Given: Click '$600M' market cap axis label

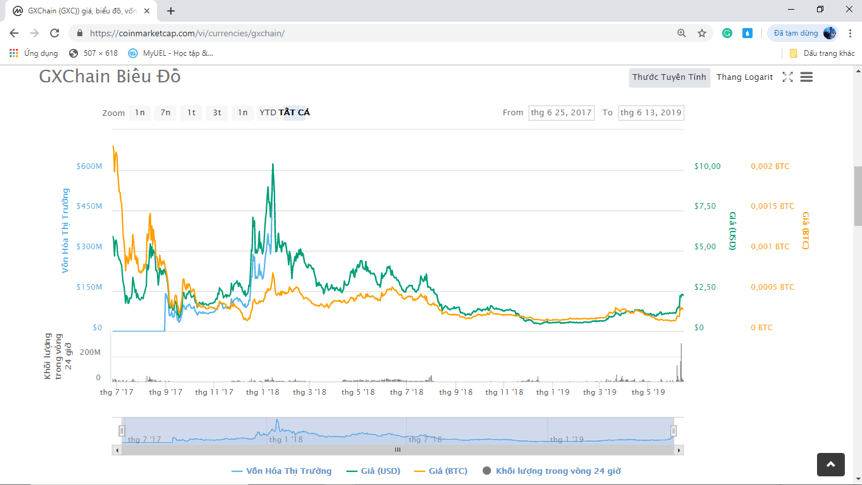Looking at the screenshot, I should [89, 166].
